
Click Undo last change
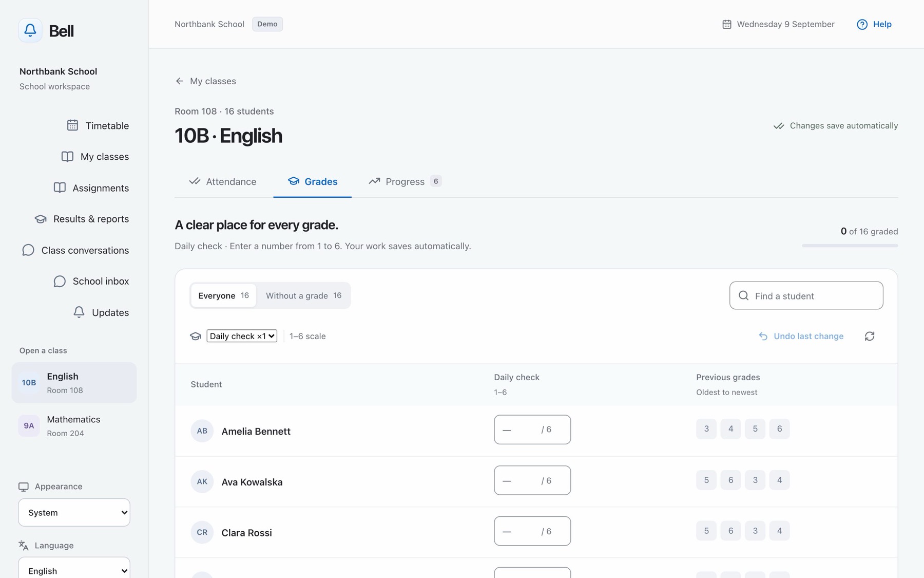801,336
